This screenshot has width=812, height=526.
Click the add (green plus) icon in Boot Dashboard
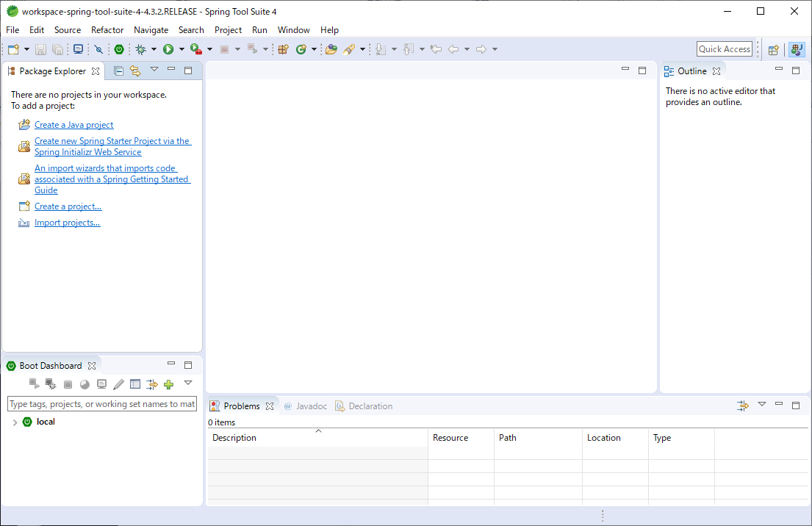pyautogui.click(x=168, y=384)
